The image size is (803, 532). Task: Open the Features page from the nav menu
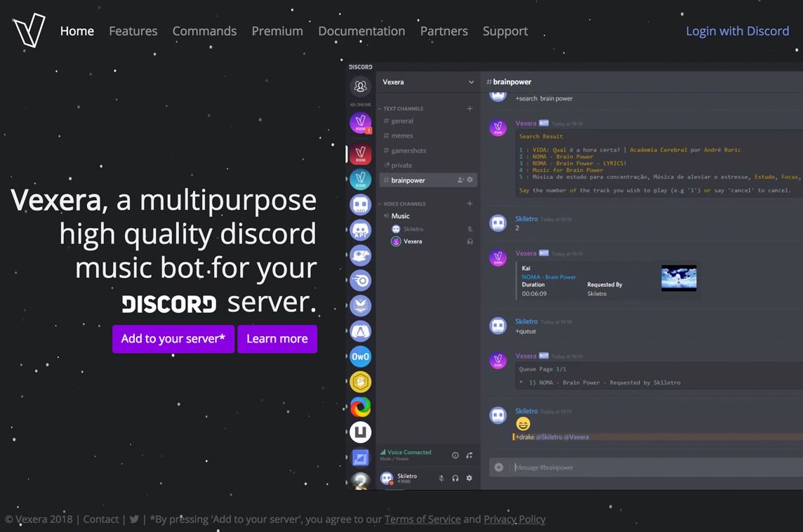[133, 31]
